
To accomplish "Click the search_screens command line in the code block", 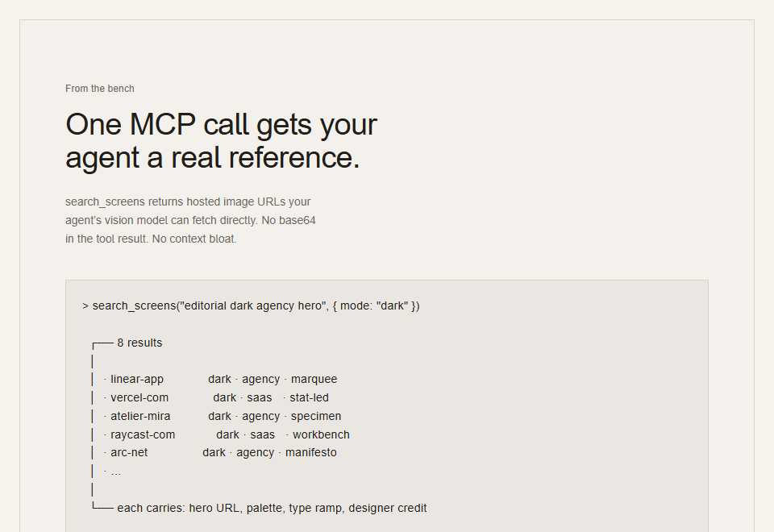I will [251, 306].
